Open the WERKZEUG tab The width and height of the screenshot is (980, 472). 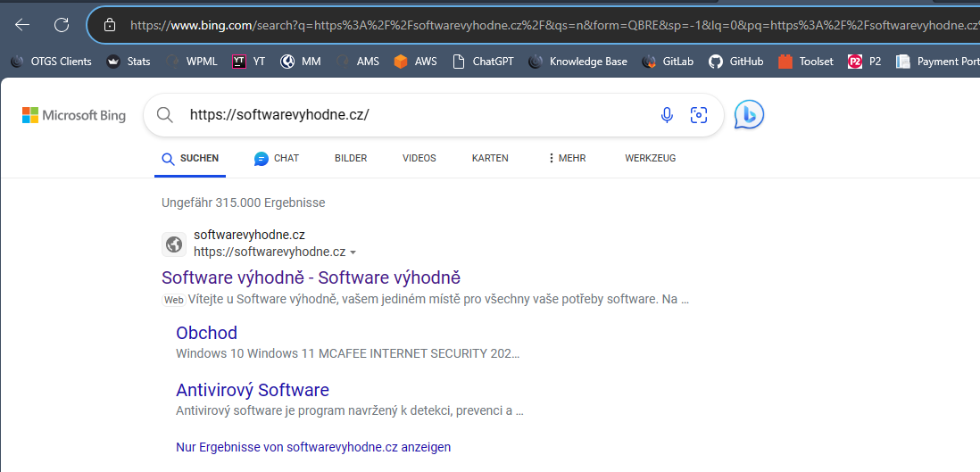[650, 158]
